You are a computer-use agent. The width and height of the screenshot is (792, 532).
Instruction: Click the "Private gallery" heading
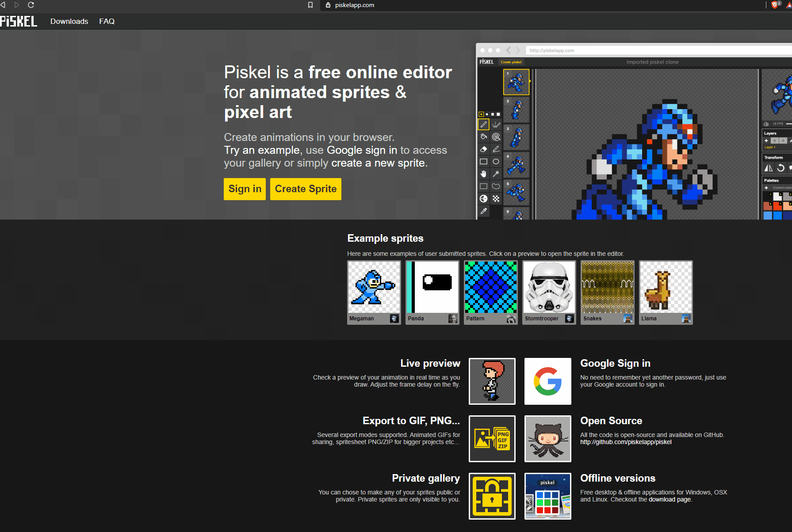coord(426,479)
